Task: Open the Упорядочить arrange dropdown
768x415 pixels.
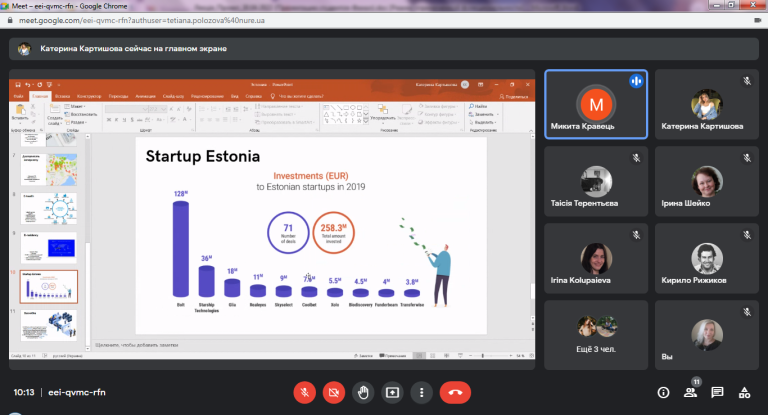Action: tap(383, 113)
